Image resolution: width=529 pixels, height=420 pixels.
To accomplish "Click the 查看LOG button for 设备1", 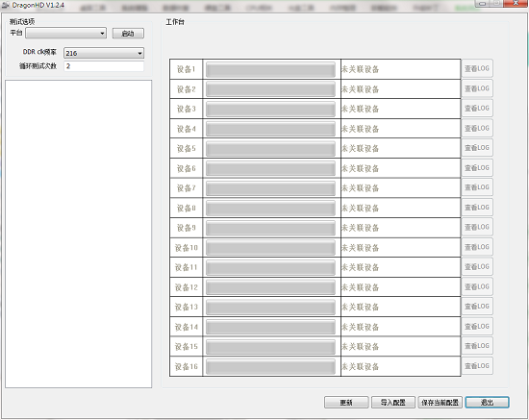I will (x=477, y=69).
